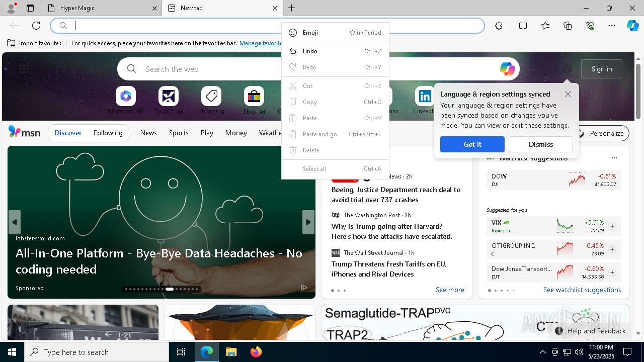Viewport: 644px width, 362px height.
Task: Click the Copilot icon in web search box
Action: (507, 69)
